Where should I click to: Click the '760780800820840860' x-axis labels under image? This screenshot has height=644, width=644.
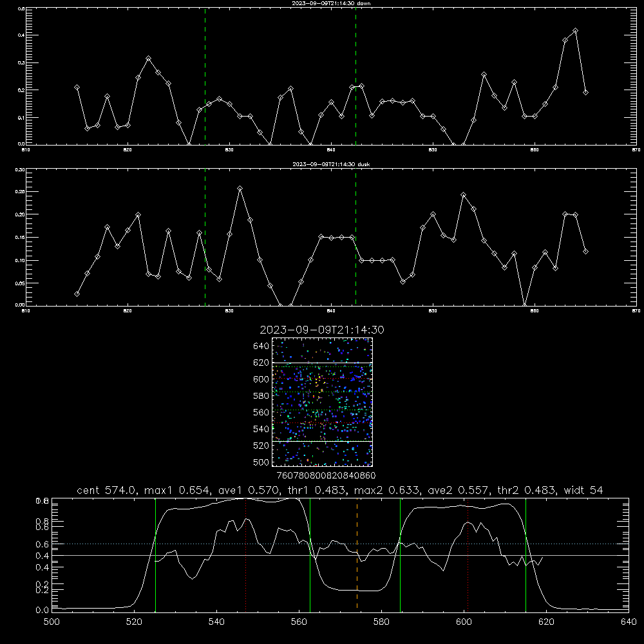326,475
